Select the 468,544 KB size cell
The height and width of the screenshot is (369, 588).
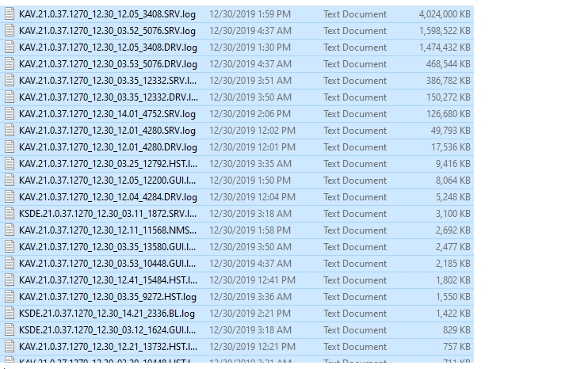(x=448, y=64)
